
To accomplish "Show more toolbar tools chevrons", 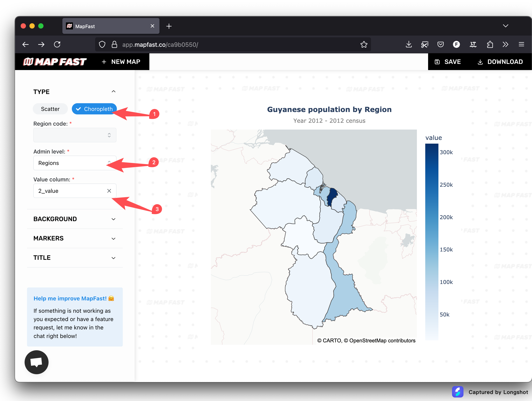I will point(505,45).
